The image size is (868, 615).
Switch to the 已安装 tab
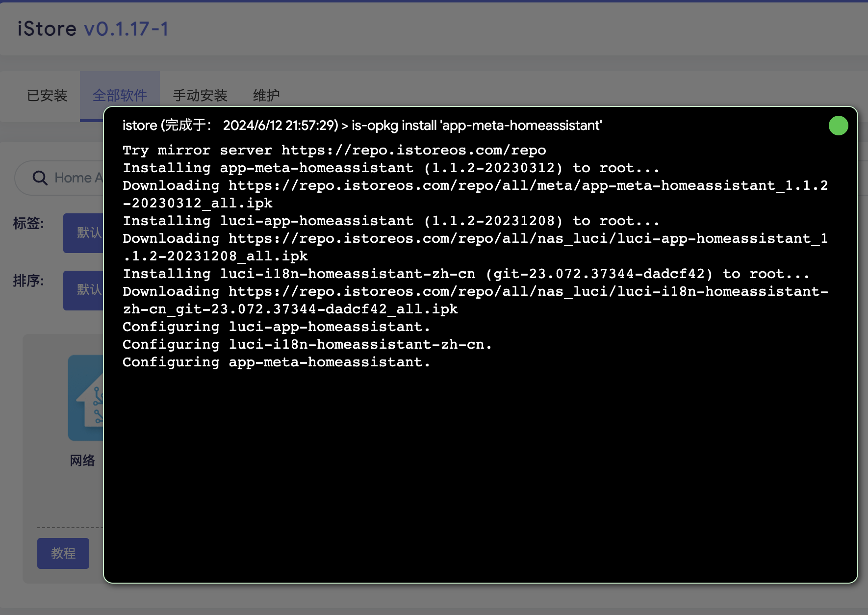[47, 95]
